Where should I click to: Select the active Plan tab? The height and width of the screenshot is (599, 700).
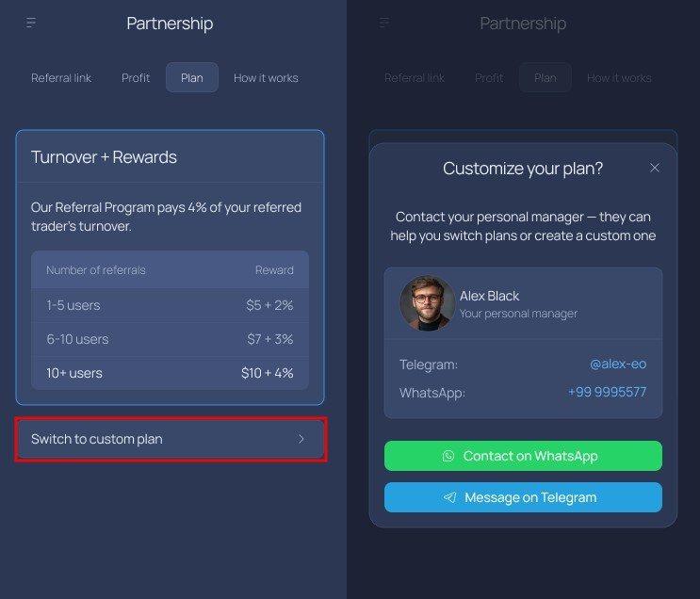[192, 78]
